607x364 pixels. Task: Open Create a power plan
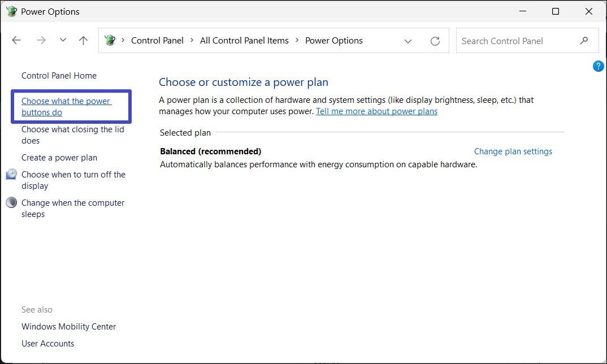[x=59, y=158]
